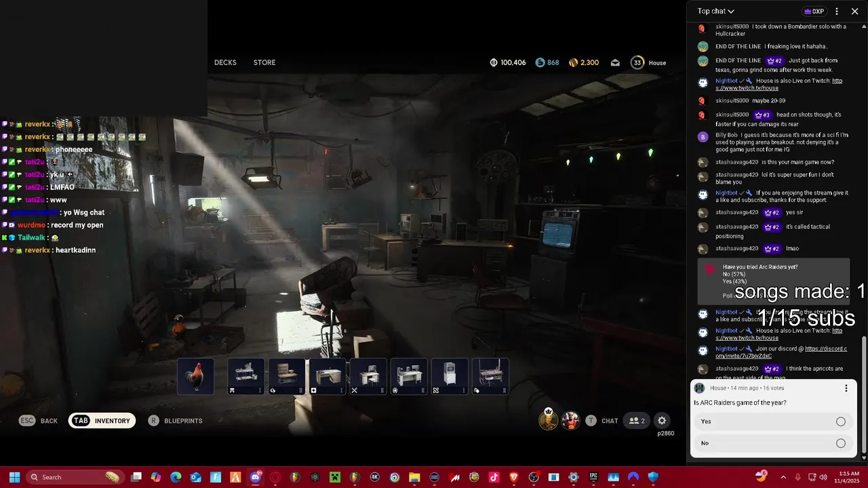This screenshot has height=488, width=868.
Task: Open the poll's three-dot options menu
Action: (846, 388)
